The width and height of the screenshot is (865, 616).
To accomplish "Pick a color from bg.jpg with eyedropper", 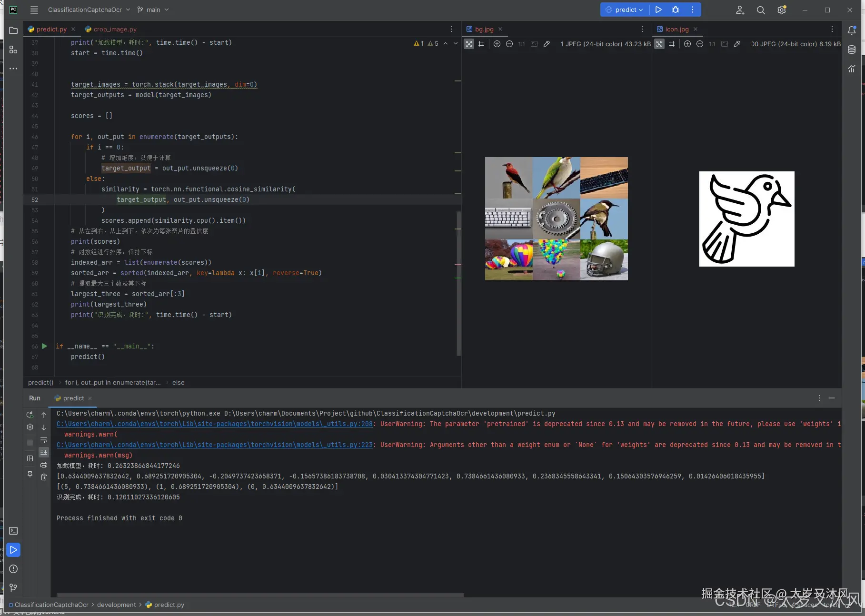I will tap(547, 44).
